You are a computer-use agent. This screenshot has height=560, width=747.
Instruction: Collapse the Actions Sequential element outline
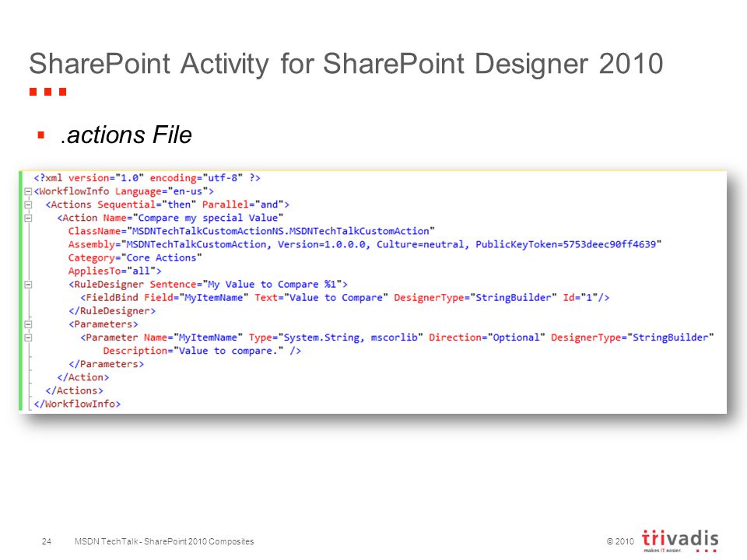(x=28, y=205)
